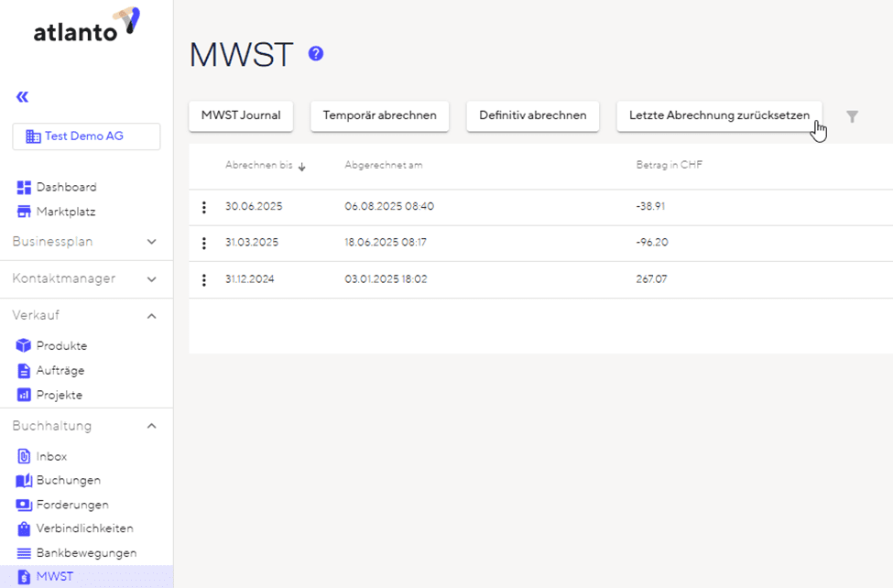893x588 pixels.
Task: Collapse the Verkauf section
Action: 151,316
